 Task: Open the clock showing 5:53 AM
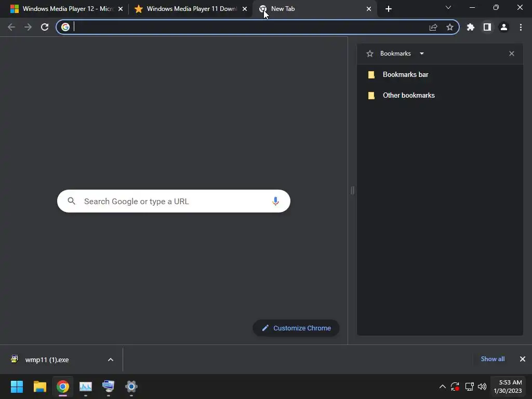508,387
